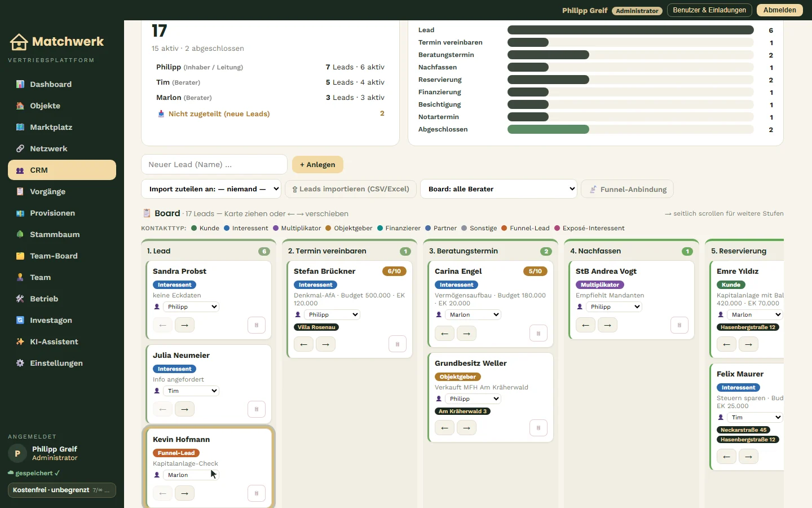Image resolution: width=812 pixels, height=508 pixels.
Task: Change advisor dropdown on Felix Maurer card
Action: (x=755, y=418)
